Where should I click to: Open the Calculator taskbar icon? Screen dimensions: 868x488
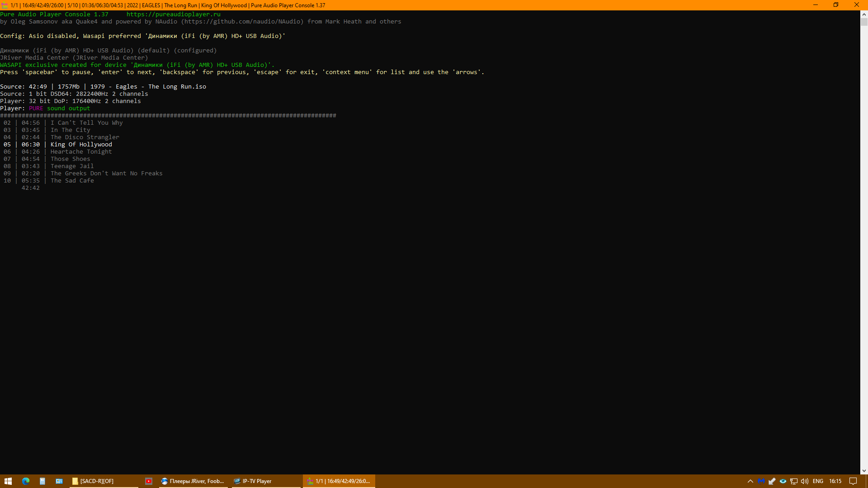[x=42, y=481]
